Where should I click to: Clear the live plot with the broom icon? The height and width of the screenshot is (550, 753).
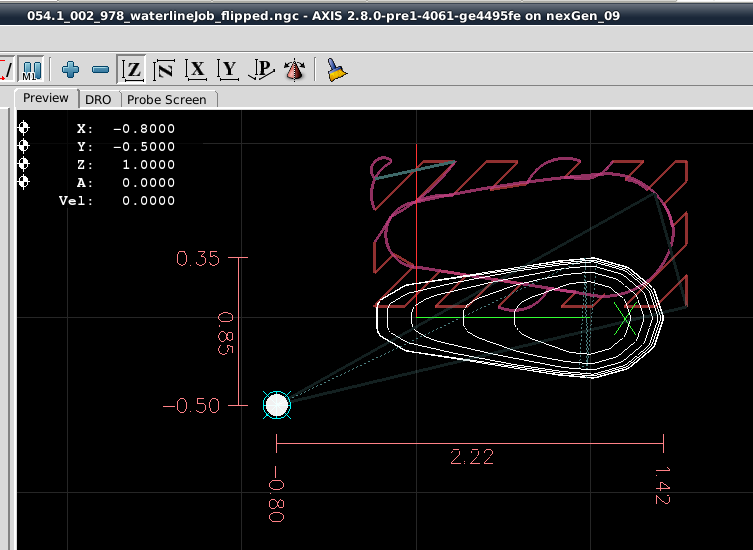pyautogui.click(x=336, y=69)
